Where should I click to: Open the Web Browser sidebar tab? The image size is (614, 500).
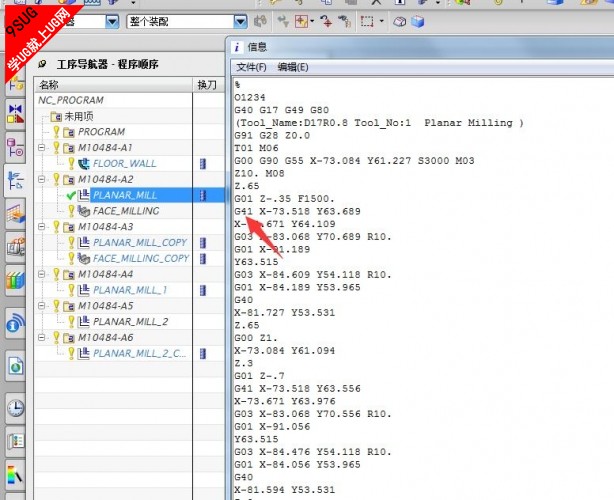pyautogui.click(x=15, y=366)
